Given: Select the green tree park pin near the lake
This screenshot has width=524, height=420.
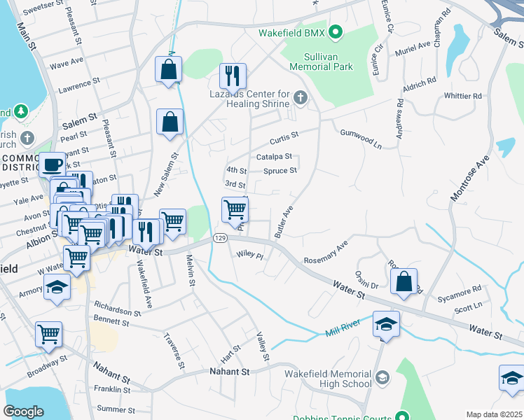Looking at the screenshot, I should click(21, 111).
